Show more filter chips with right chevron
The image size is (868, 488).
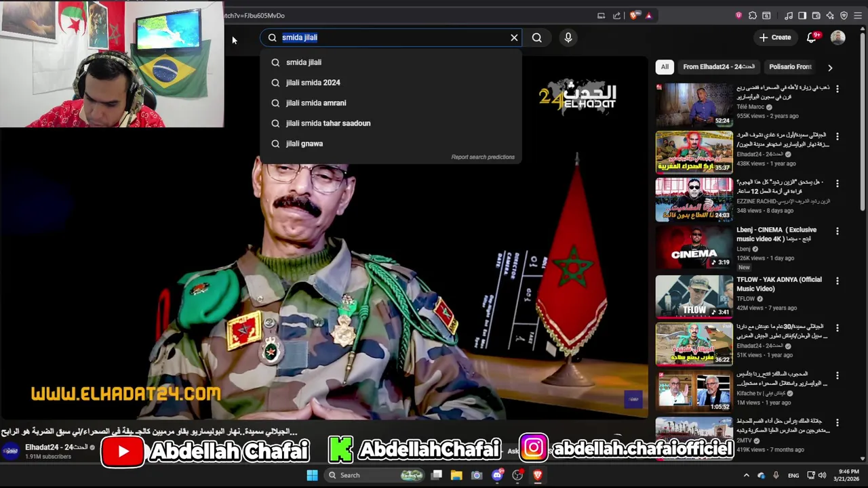[830, 67]
